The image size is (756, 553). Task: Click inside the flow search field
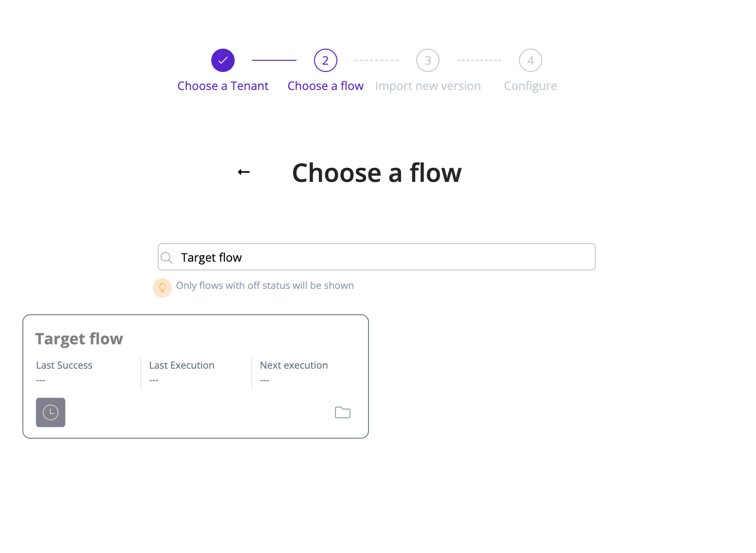click(x=376, y=257)
